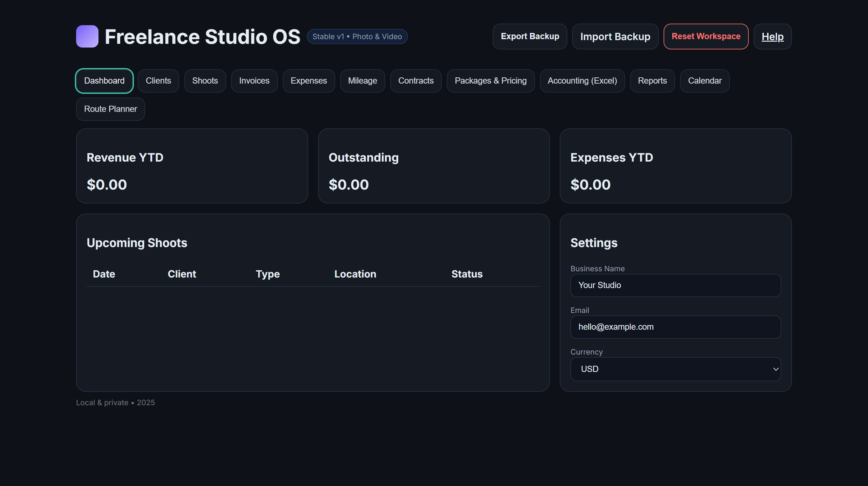Viewport: 868px width, 486px height.
Task: Open the Calendar view
Action: (x=705, y=81)
